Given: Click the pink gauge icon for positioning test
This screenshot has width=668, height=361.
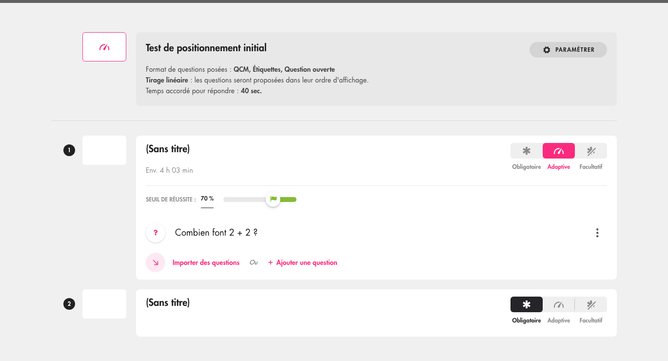Looking at the screenshot, I should [x=104, y=47].
